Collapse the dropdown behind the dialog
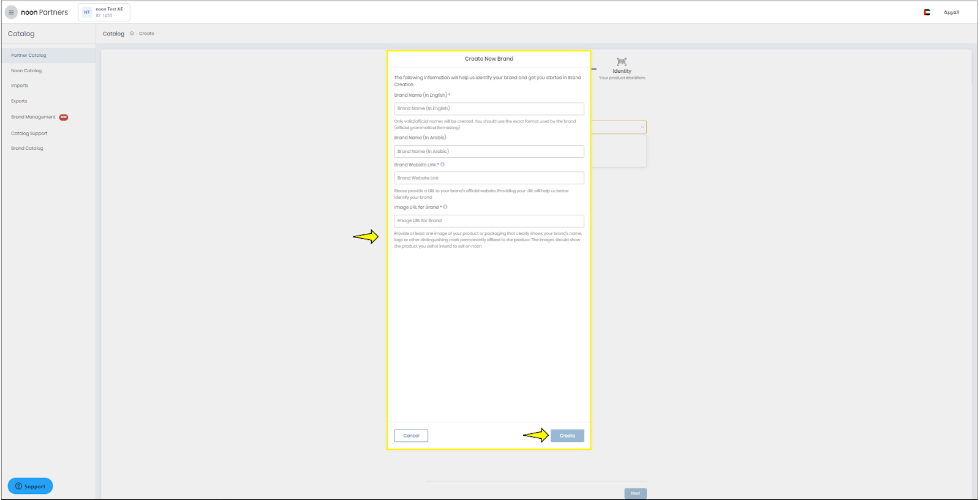The image size is (980, 500). point(642,127)
